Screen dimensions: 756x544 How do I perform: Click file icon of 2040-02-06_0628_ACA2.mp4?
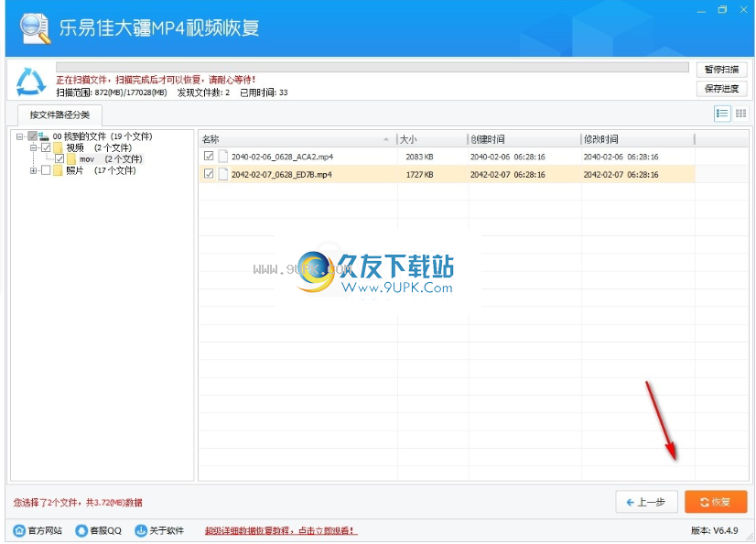pyautogui.click(x=222, y=157)
